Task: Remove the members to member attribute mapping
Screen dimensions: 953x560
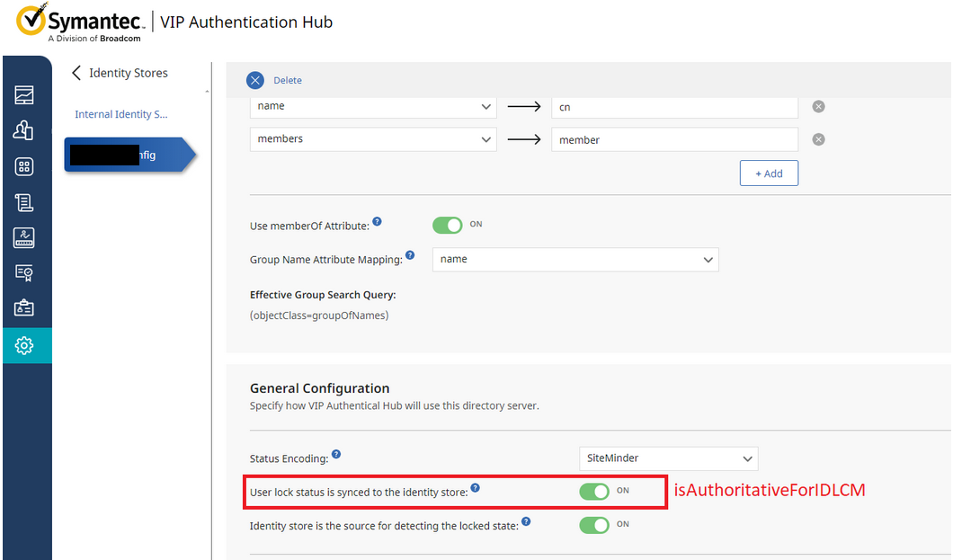Action: pos(818,139)
